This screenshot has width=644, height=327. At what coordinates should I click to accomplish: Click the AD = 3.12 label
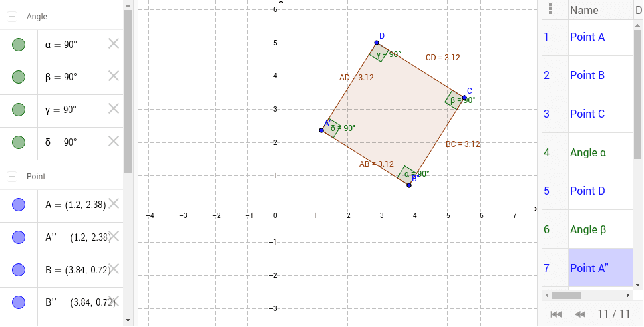point(357,78)
